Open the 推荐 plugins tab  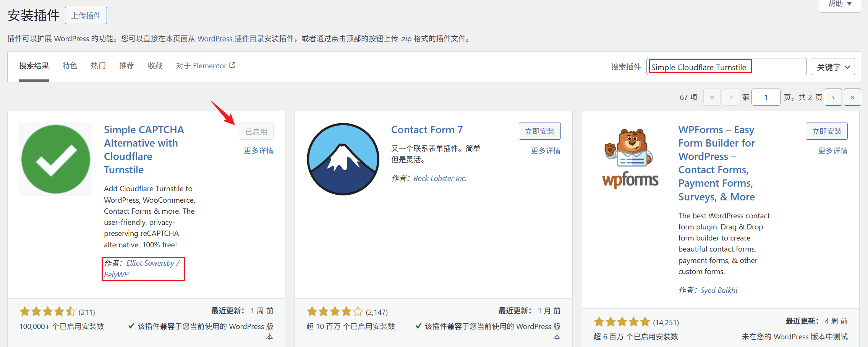(x=126, y=66)
